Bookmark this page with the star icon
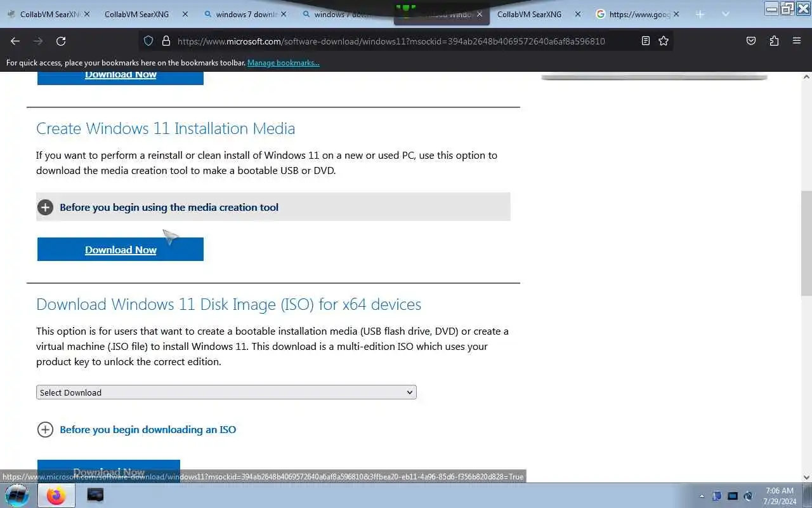This screenshot has width=812, height=508. click(x=664, y=41)
